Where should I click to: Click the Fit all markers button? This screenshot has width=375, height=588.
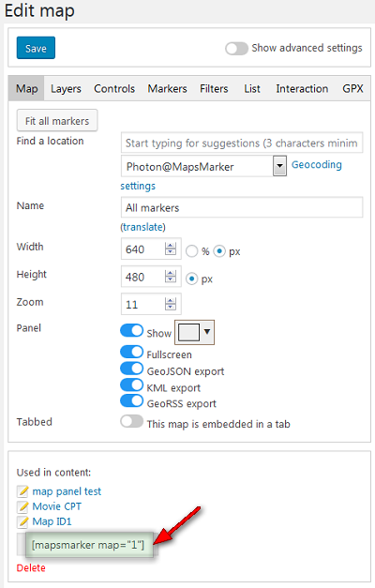tap(57, 121)
